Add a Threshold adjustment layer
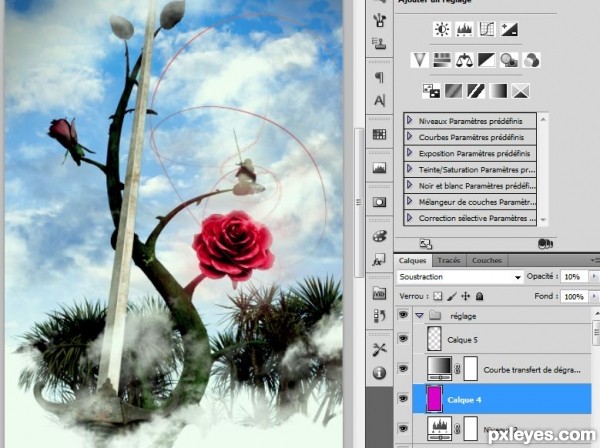 (x=476, y=91)
